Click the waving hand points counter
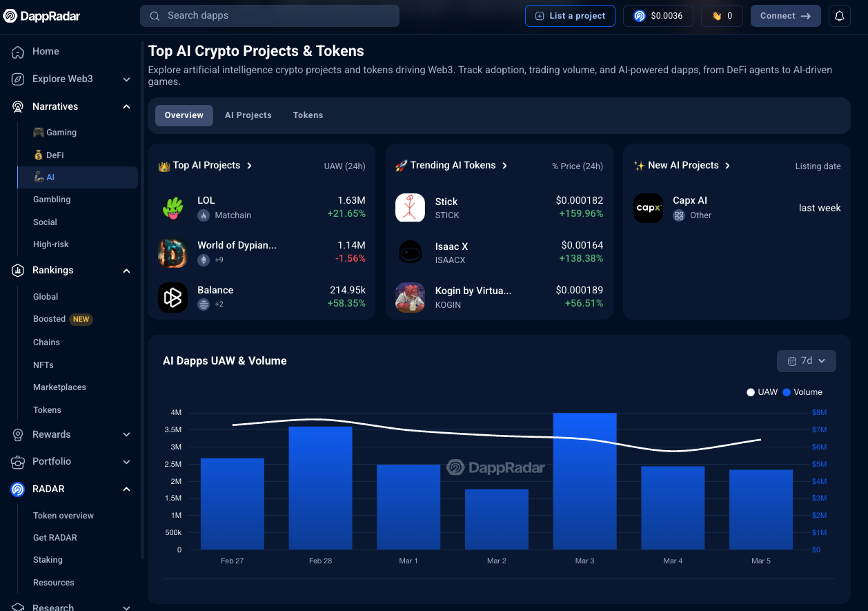Screen dimensions: 868x611 722,16
